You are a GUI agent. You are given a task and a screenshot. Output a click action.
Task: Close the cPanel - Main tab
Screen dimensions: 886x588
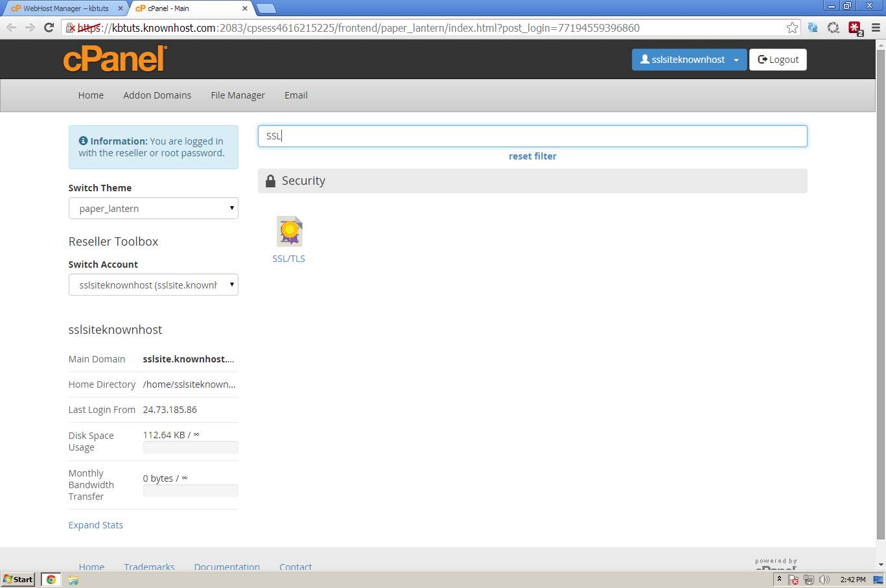click(245, 8)
